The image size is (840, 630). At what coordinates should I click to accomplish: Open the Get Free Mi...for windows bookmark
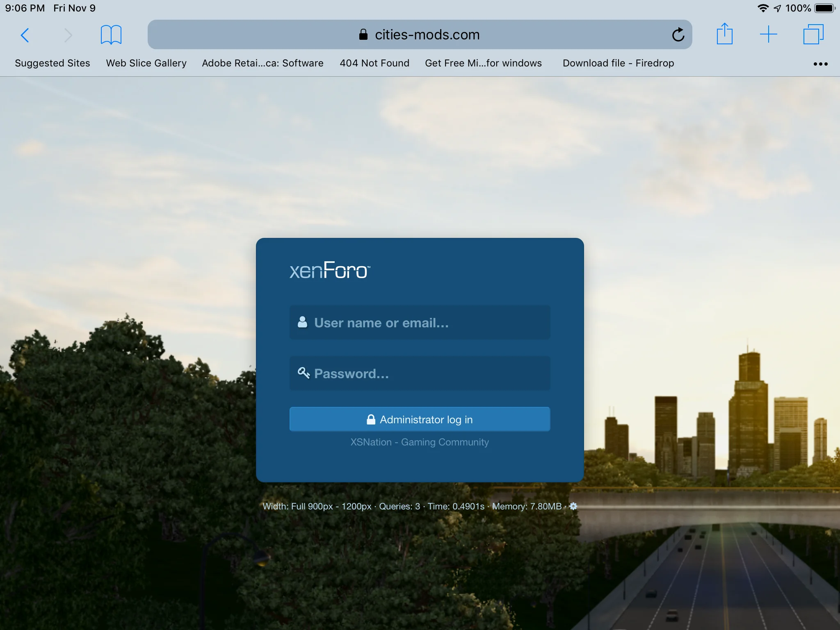pyautogui.click(x=483, y=63)
